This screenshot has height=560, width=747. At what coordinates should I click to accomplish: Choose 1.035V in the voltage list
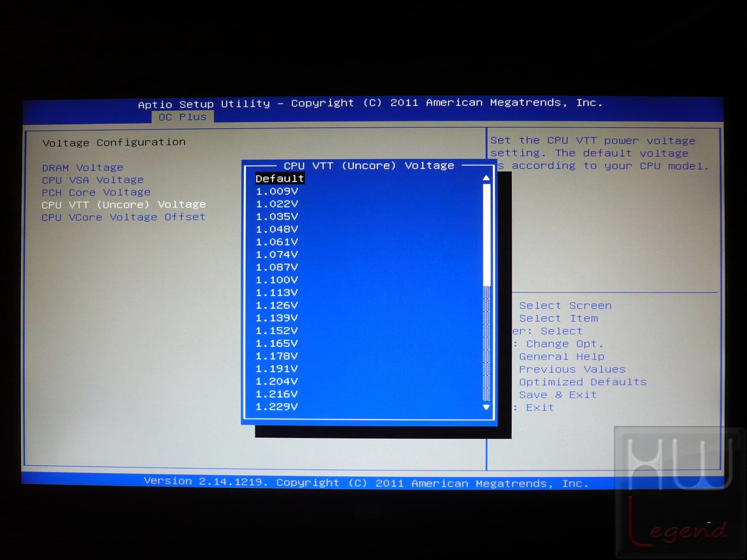point(277,217)
